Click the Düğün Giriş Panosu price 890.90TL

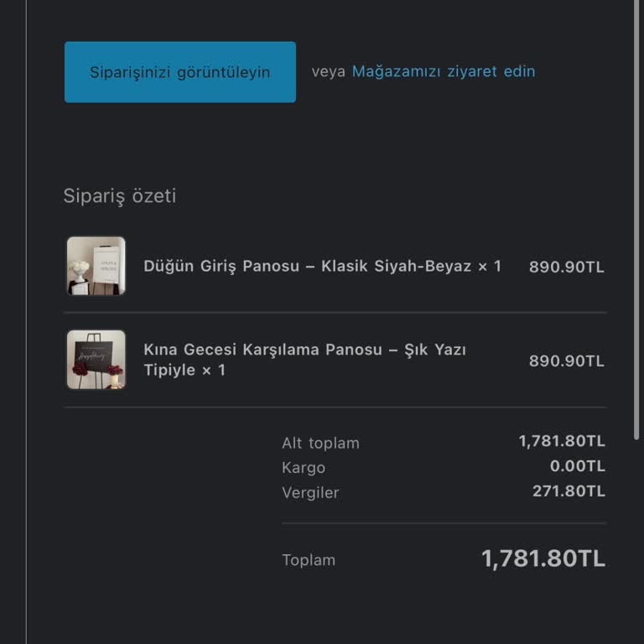566,267
